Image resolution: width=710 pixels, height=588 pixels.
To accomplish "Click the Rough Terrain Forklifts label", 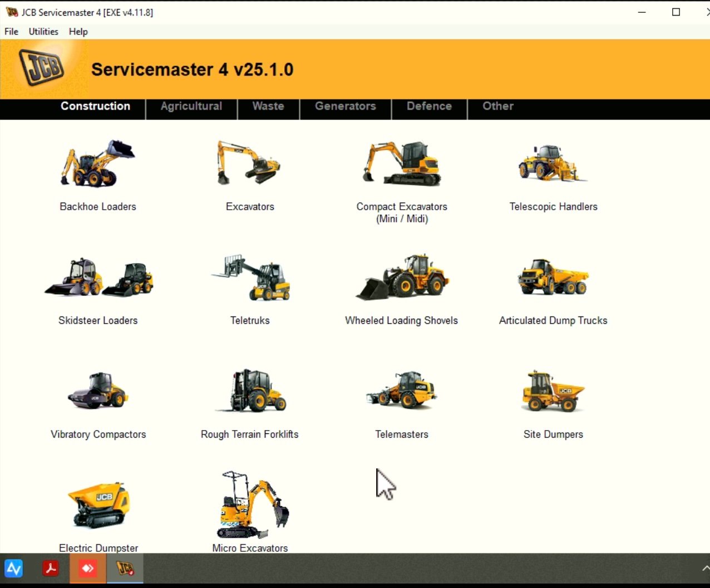I will pyautogui.click(x=250, y=434).
